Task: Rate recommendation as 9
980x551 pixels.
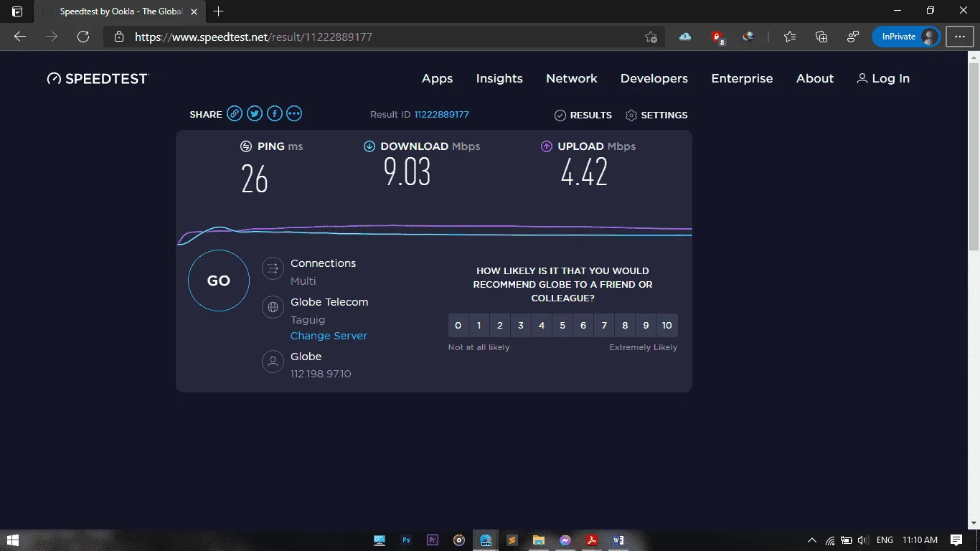Action: point(646,326)
